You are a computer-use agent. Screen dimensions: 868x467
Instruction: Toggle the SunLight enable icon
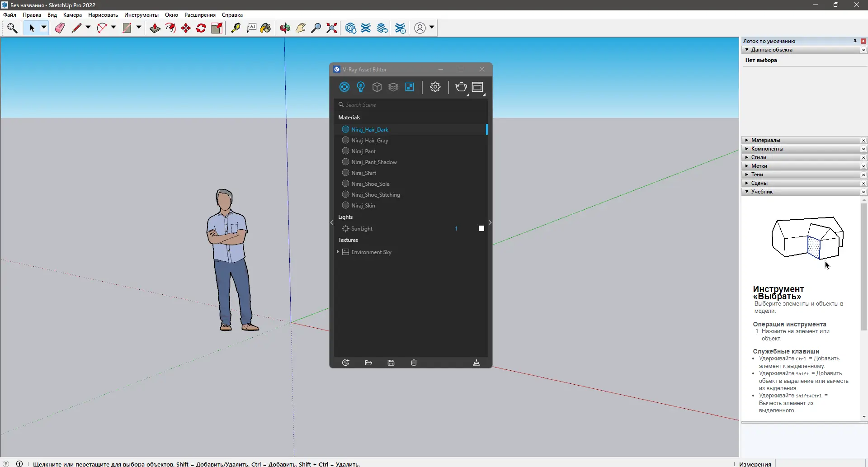tap(345, 229)
